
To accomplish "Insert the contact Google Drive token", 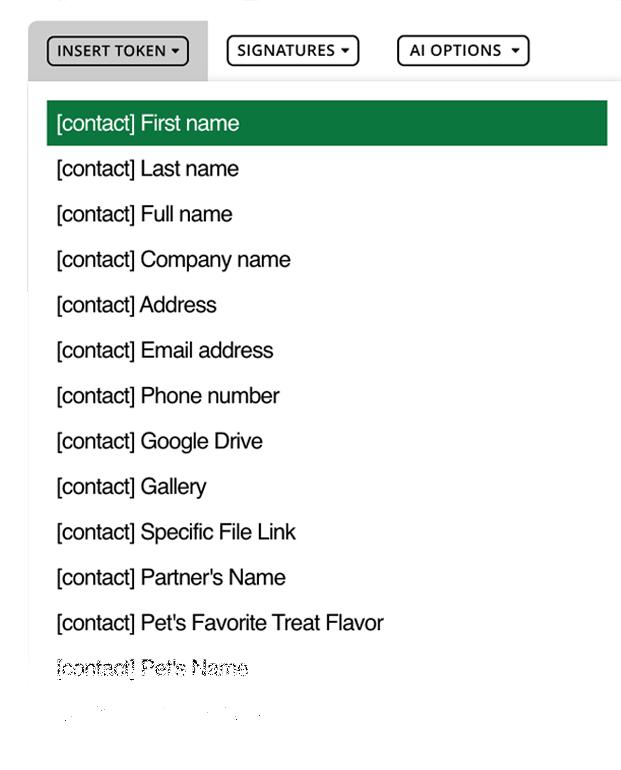I will [160, 442].
